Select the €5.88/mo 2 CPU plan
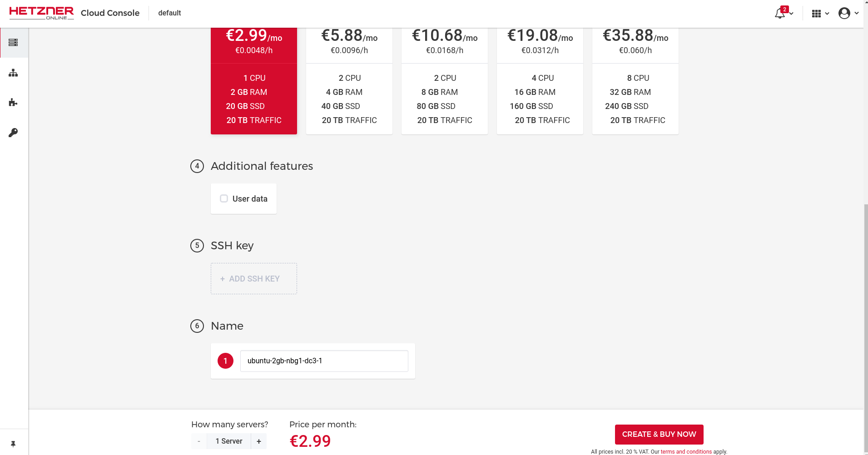 pos(349,81)
